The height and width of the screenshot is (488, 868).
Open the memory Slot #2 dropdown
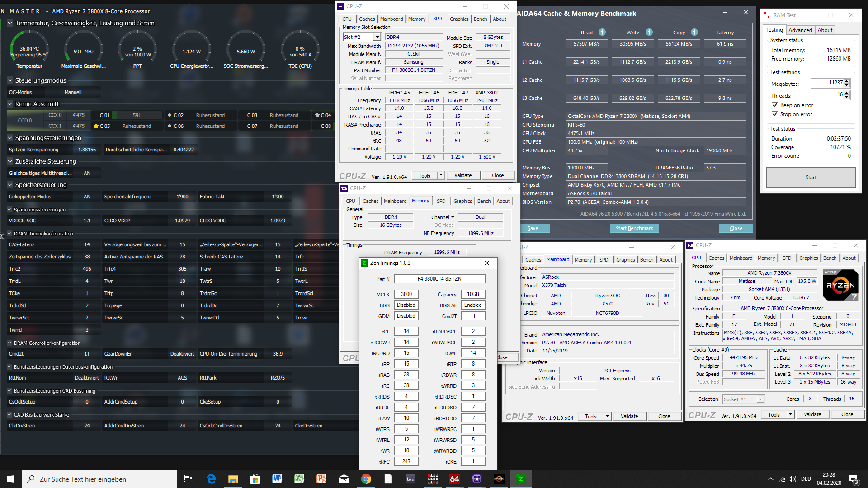pos(377,37)
